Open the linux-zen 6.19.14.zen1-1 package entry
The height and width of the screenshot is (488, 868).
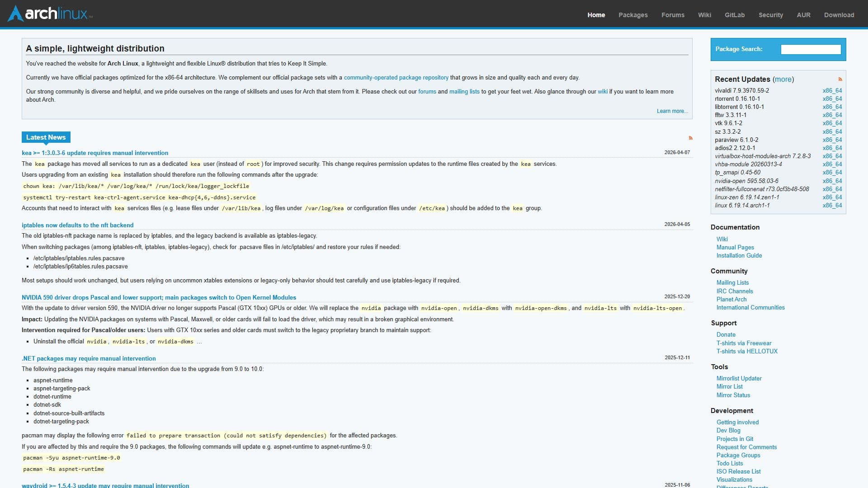747,197
